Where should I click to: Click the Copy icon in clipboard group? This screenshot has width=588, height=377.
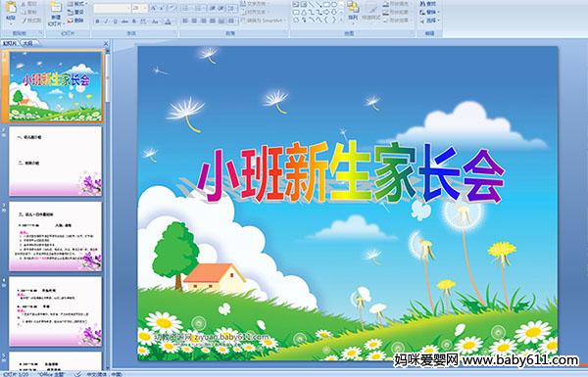pyautogui.click(x=24, y=13)
